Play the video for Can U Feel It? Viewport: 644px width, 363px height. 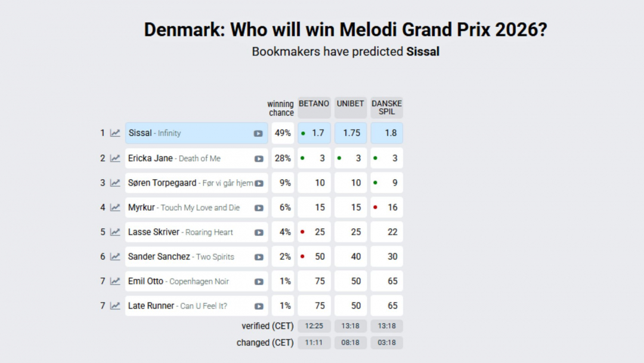(259, 306)
